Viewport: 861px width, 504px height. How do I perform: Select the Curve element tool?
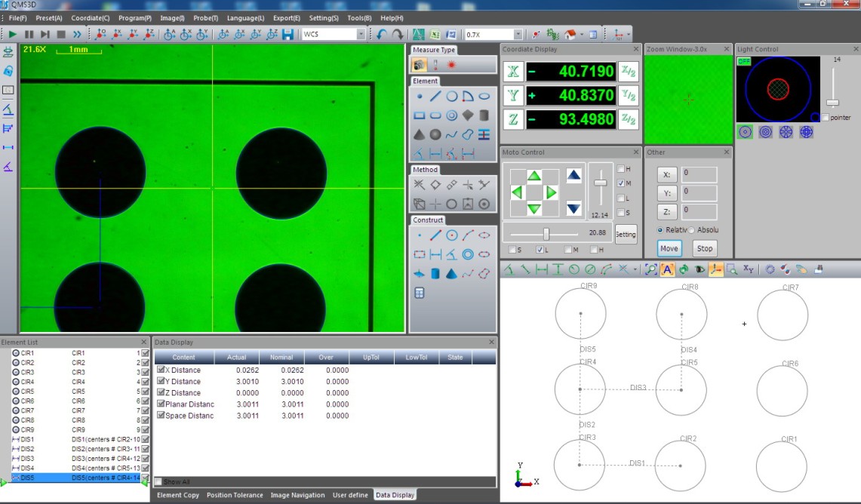pyautogui.click(x=451, y=134)
